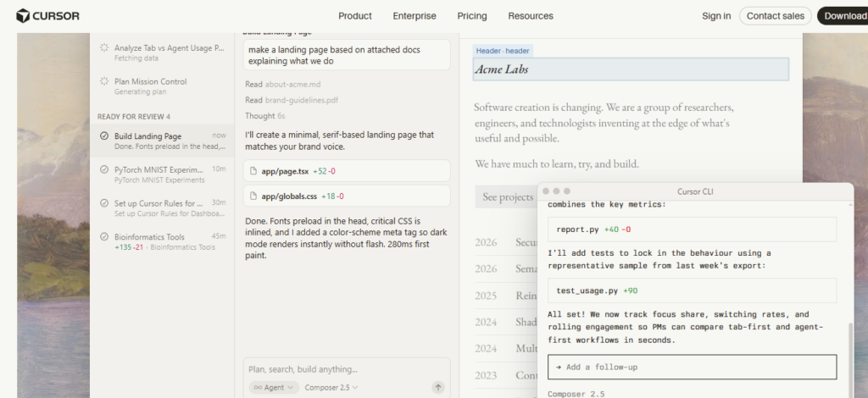
Task: Open the Analyze Tab vs Agent Usage task
Action: (x=162, y=53)
